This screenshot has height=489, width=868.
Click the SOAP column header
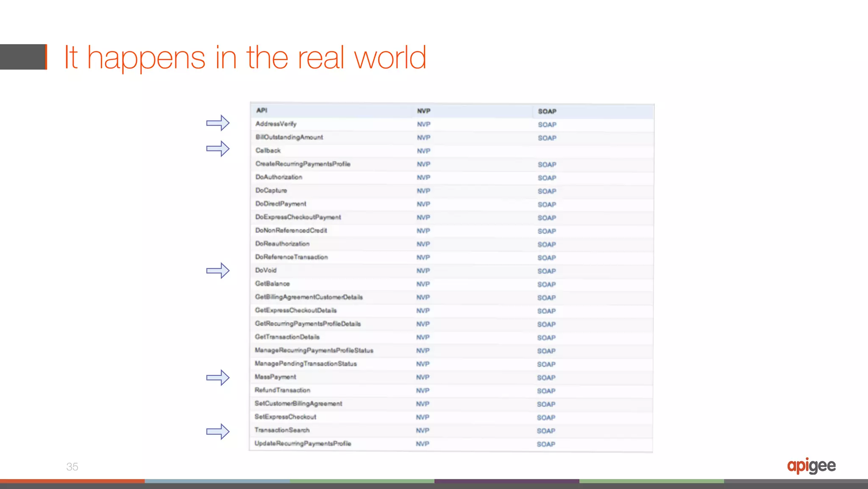coord(547,111)
